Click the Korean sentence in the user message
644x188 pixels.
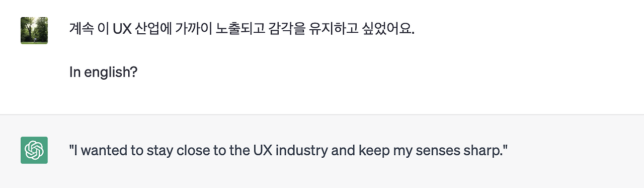(242, 29)
